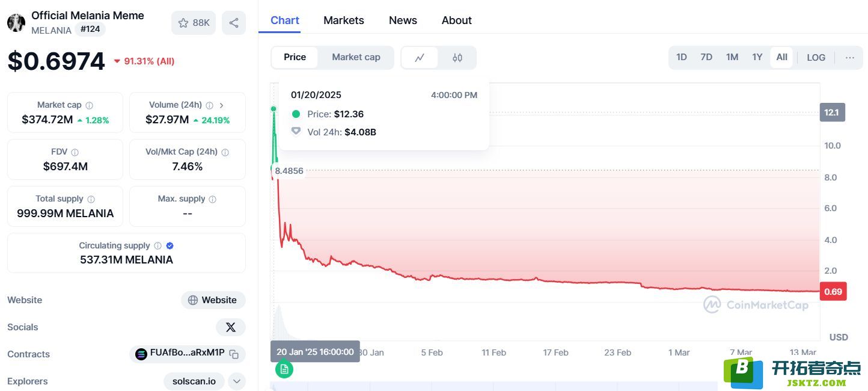Click the $0.6974 price heading
This screenshot has width=868, height=391.
tap(57, 61)
